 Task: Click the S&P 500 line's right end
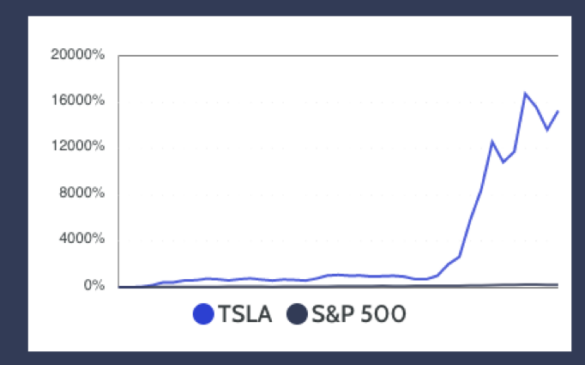pos(557,284)
